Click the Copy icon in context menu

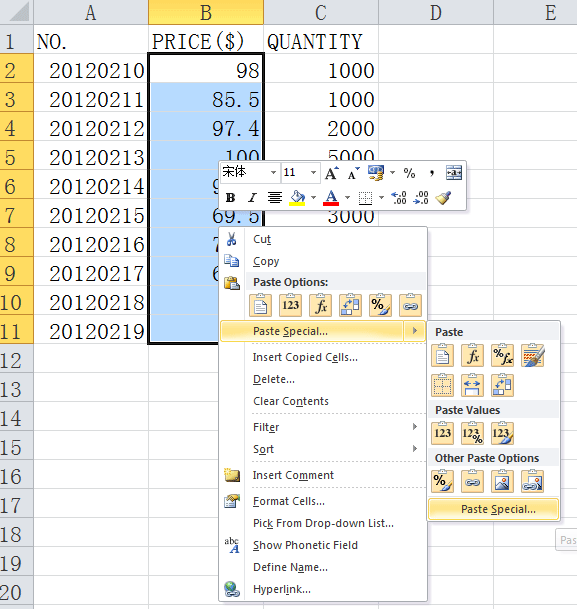(231, 261)
